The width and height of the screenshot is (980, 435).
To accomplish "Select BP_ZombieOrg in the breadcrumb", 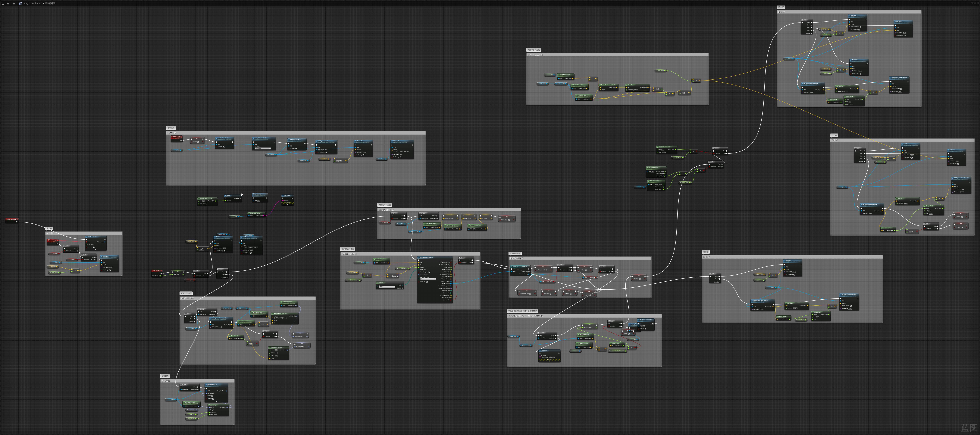I will 33,3.
